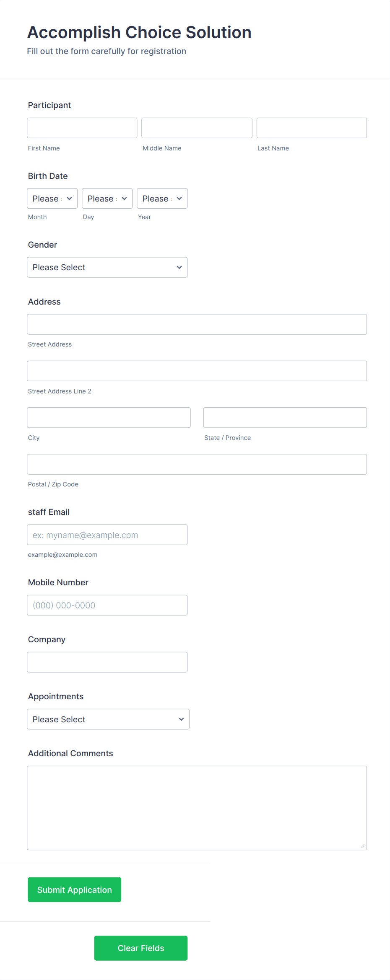Screen dimensions: 390x980
Task: Click the staff Email input field
Action: (x=107, y=535)
